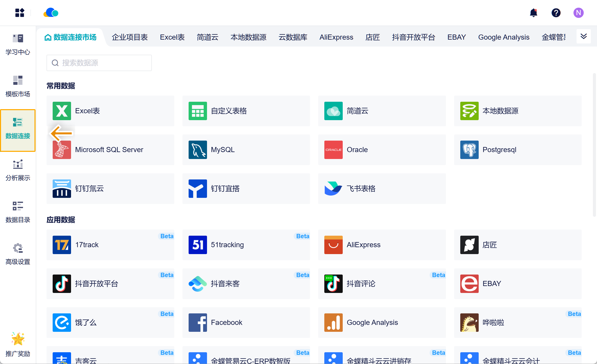The height and width of the screenshot is (364, 597).
Task: Select the 简道云 card icon
Action: 334,111
